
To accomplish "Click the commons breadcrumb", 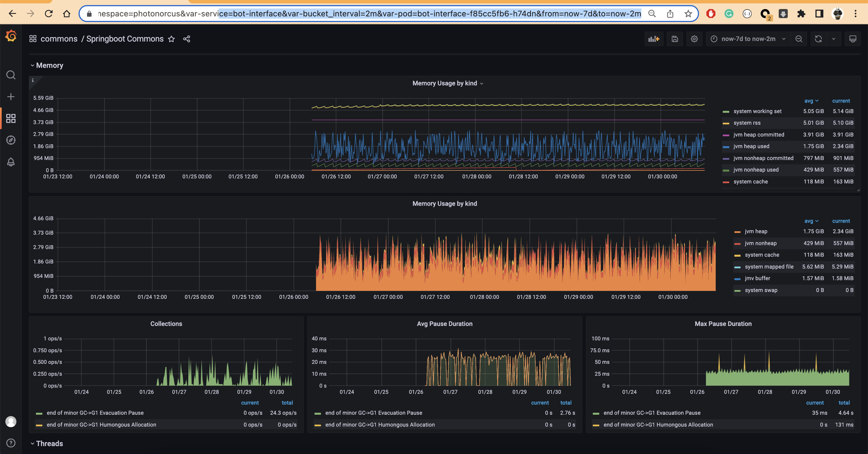I will 59,39.
